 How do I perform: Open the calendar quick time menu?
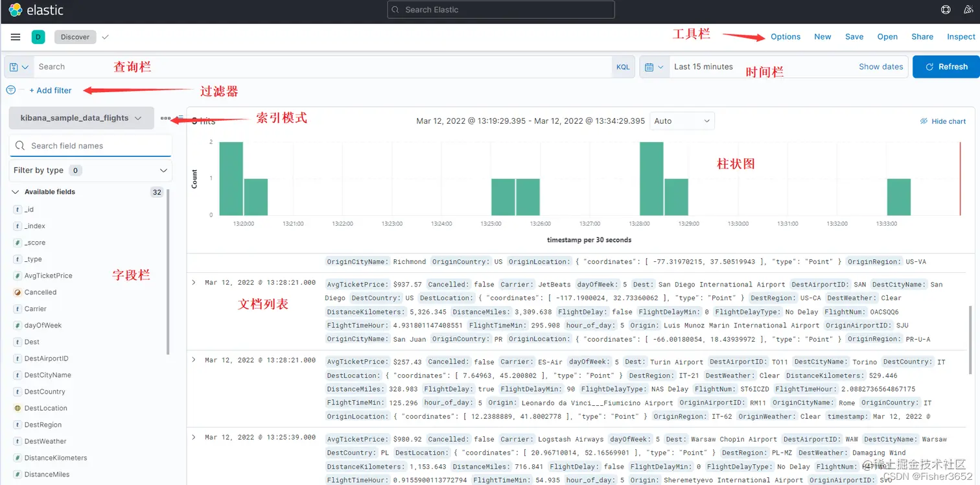coord(654,67)
